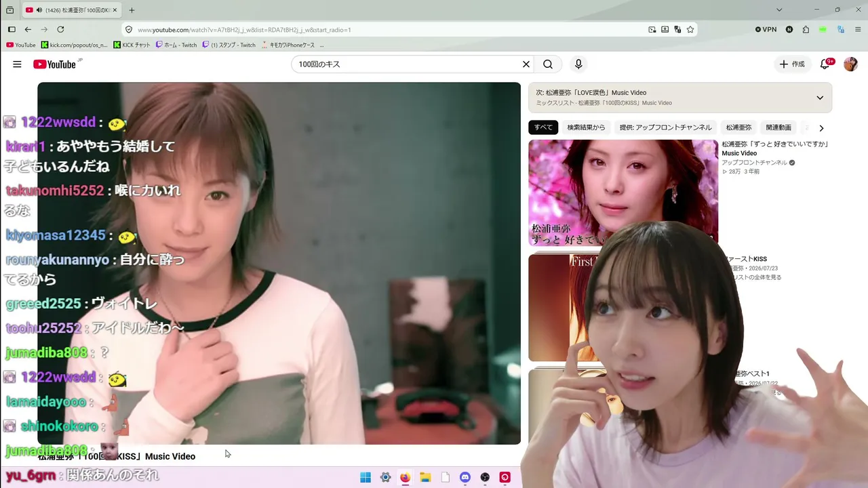Mute the YouTube tab audio
868x488 pixels.
(x=39, y=10)
